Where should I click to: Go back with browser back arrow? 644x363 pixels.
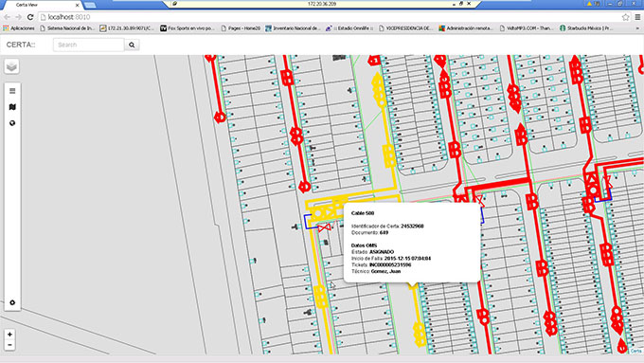coord(7,17)
